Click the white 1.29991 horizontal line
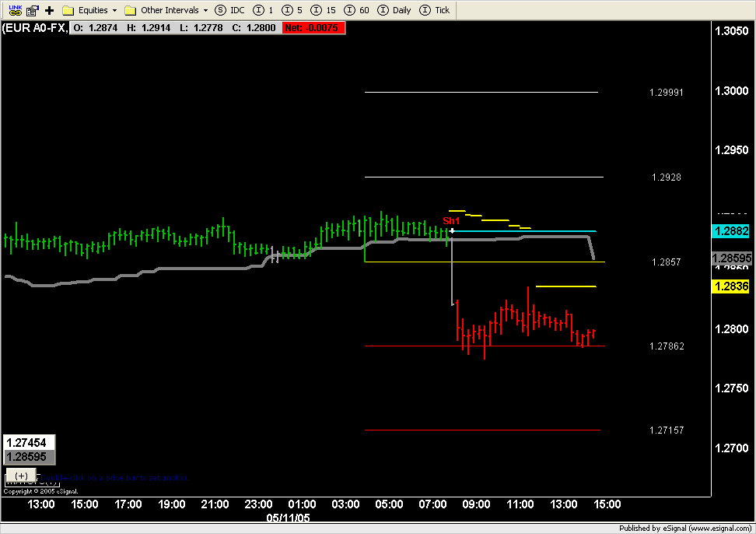This screenshot has width=756, height=534. [481, 92]
